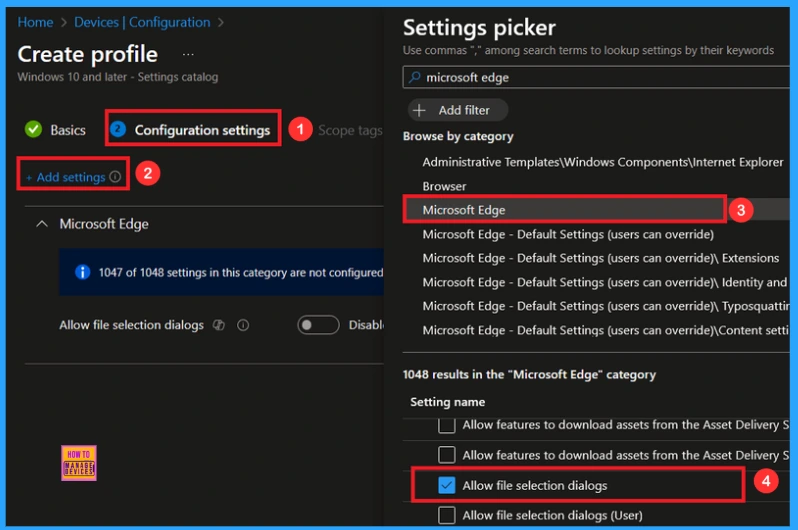798x530 pixels.
Task: Click the 1048 results in Microsoft Edge text
Action: coord(529,374)
